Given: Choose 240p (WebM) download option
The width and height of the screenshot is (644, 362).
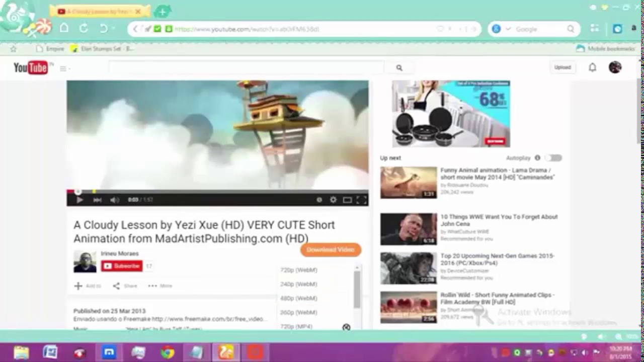Looking at the screenshot, I should 299,284.
